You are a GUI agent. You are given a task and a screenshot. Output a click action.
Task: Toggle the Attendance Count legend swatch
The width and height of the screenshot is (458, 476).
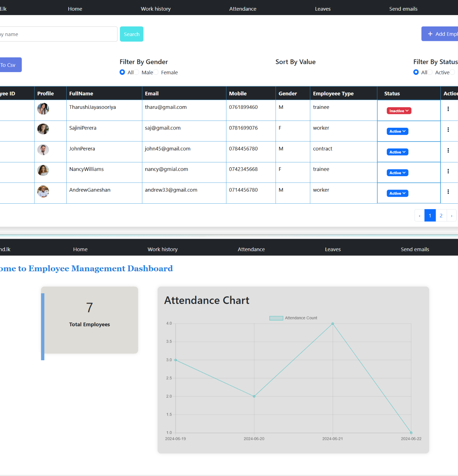(276, 318)
